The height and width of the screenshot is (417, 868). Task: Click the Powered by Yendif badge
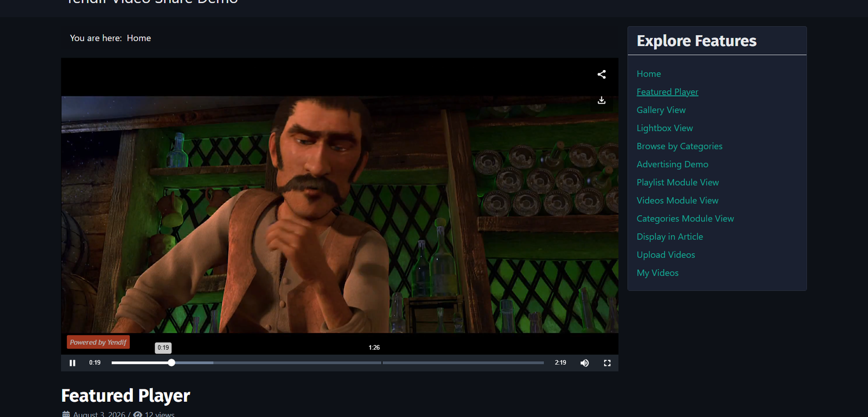[98, 342]
